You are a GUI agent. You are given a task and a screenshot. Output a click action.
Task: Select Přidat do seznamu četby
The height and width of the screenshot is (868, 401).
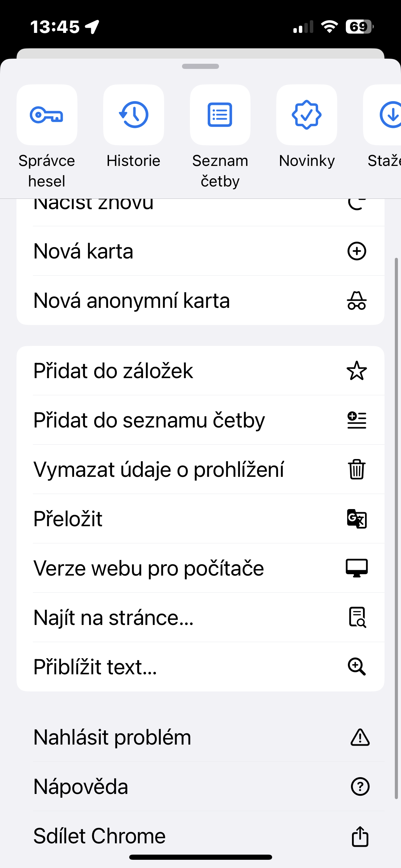(x=149, y=420)
